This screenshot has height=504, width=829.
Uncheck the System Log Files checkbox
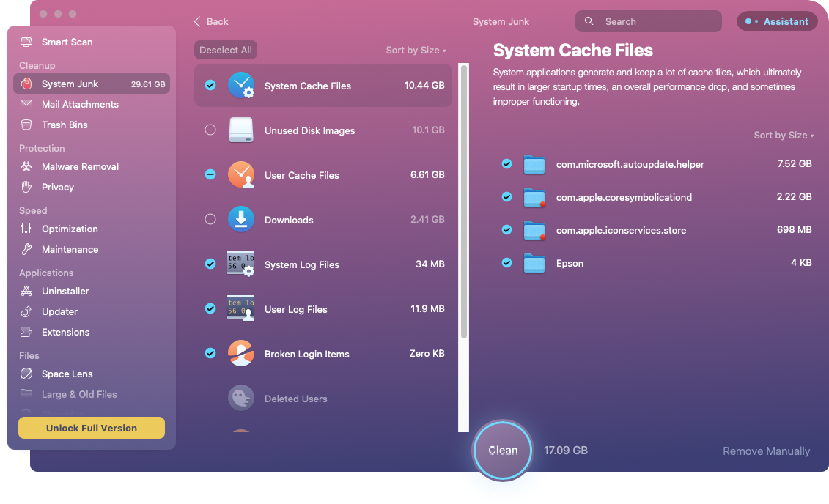click(210, 264)
